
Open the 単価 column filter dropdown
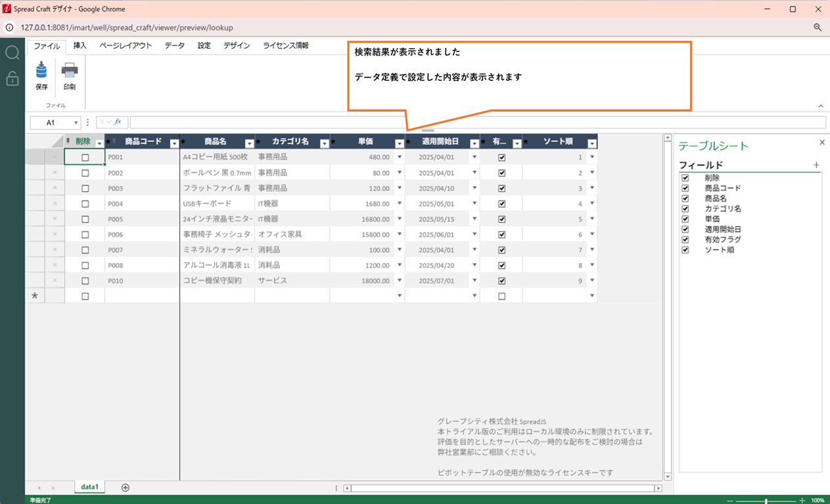tap(399, 143)
